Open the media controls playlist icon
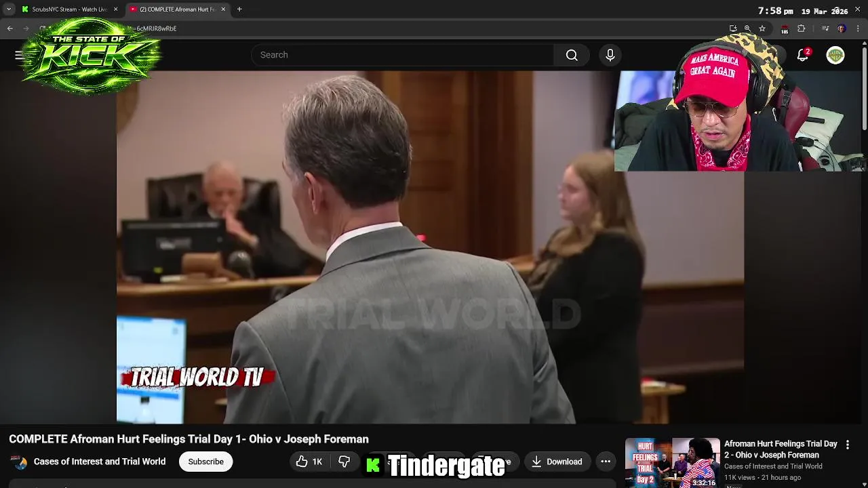 (825, 28)
